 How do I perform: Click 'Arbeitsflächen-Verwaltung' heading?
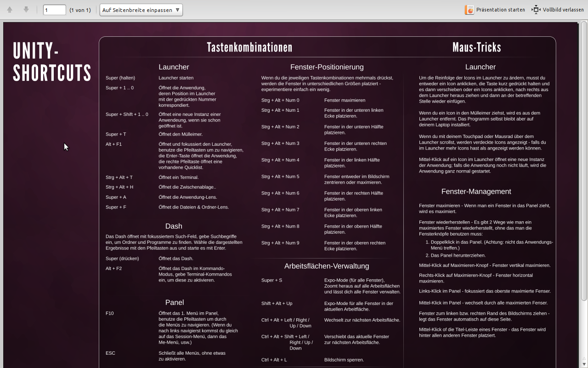coord(327,266)
